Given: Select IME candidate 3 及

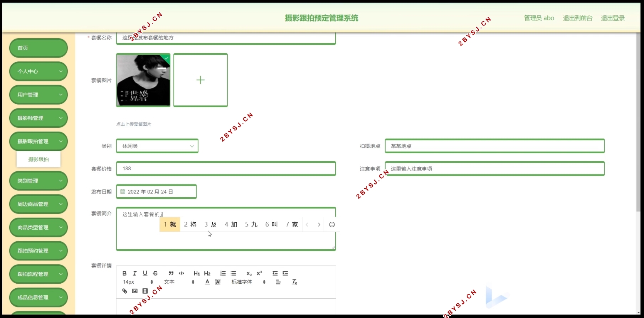Looking at the screenshot, I should (210, 225).
